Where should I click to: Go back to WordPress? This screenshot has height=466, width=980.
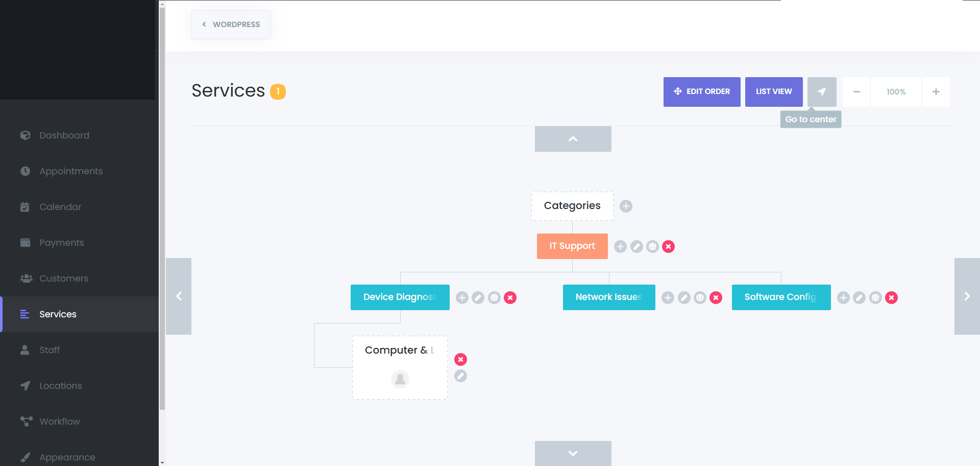pyautogui.click(x=231, y=25)
